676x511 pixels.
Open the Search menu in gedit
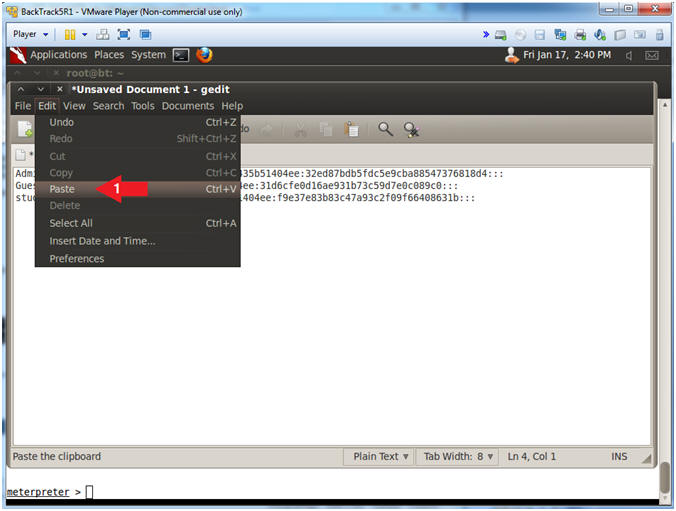[x=108, y=106]
